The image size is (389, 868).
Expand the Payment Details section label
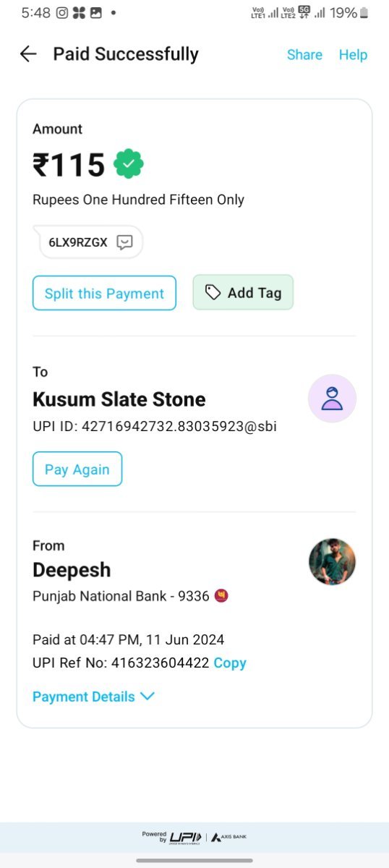click(x=84, y=697)
